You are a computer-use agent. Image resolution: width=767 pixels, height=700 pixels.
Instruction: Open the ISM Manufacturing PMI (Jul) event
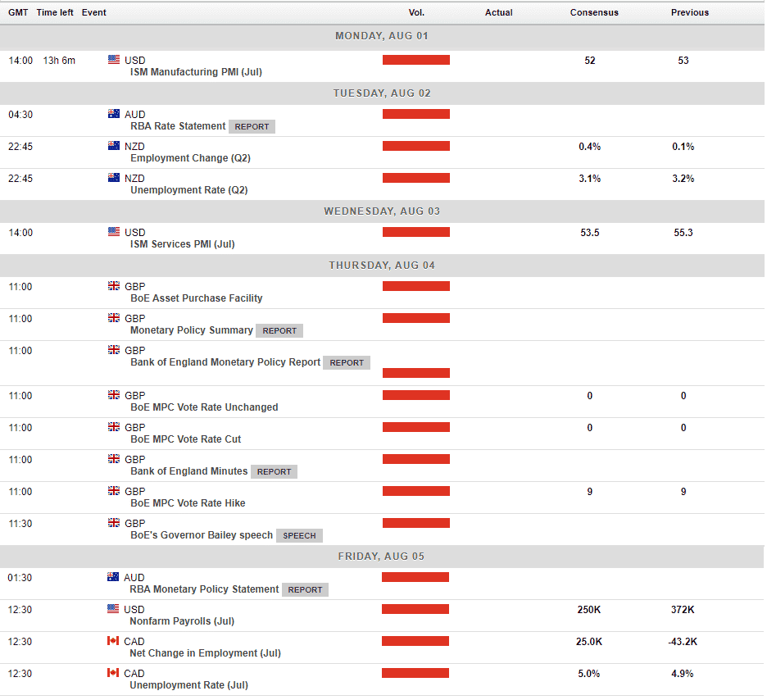[196, 72]
